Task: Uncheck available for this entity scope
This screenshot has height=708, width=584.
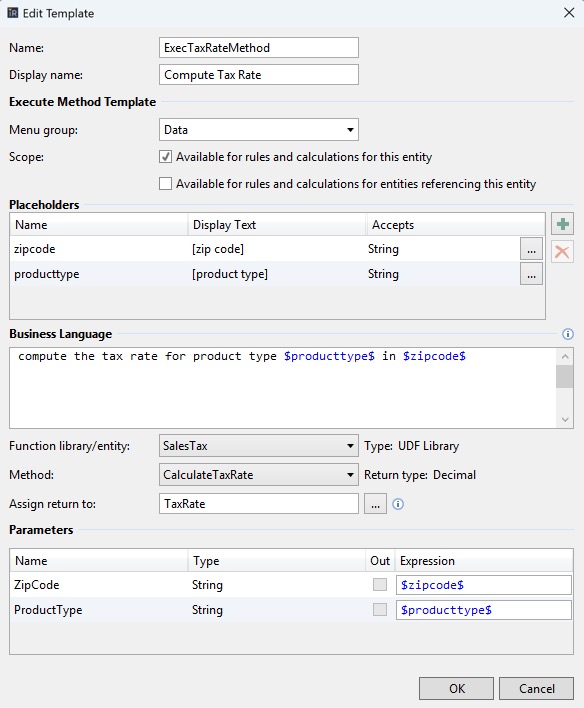Action: click(x=165, y=157)
